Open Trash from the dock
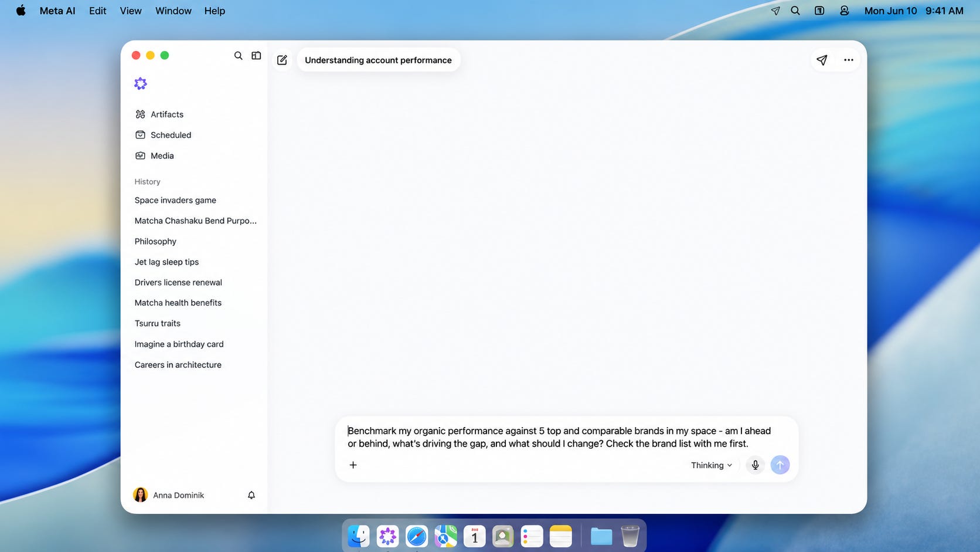 [630, 536]
